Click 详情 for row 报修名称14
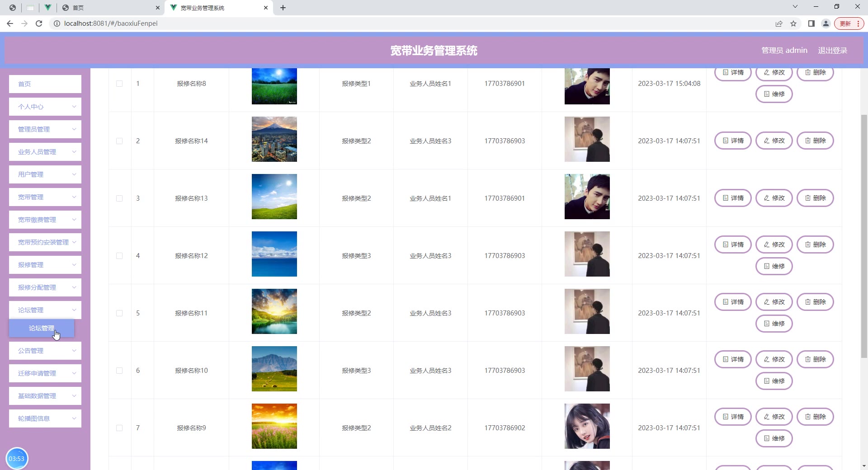Image resolution: width=868 pixels, height=470 pixels. 733,141
